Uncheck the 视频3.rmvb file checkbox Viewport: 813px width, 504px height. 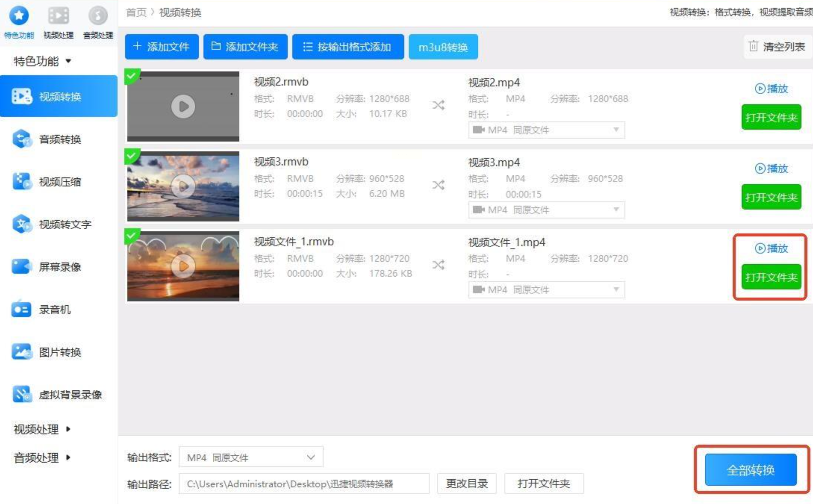point(131,156)
